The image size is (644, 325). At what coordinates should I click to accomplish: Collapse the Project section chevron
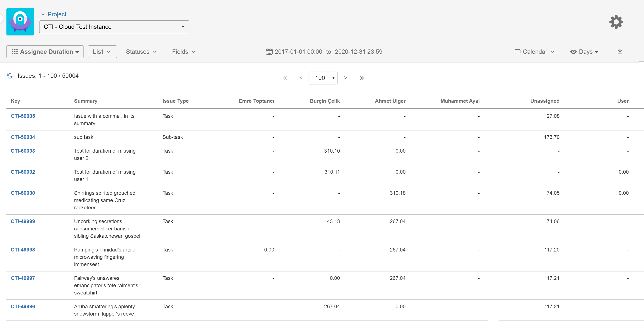point(43,15)
